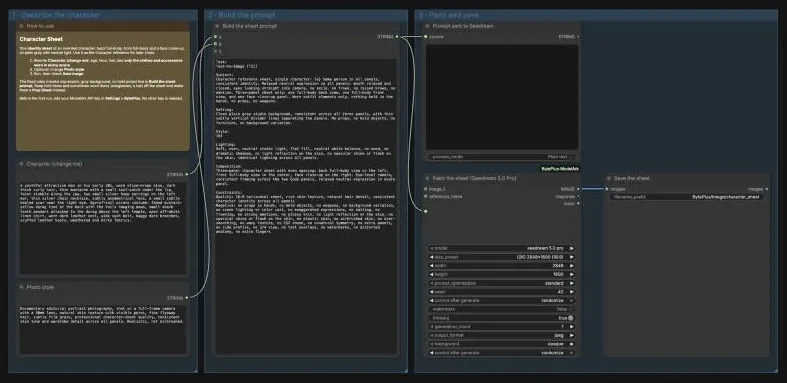Increase width value with right arrow
787x383 pixels.
pyautogui.click(x=571, y=266)
